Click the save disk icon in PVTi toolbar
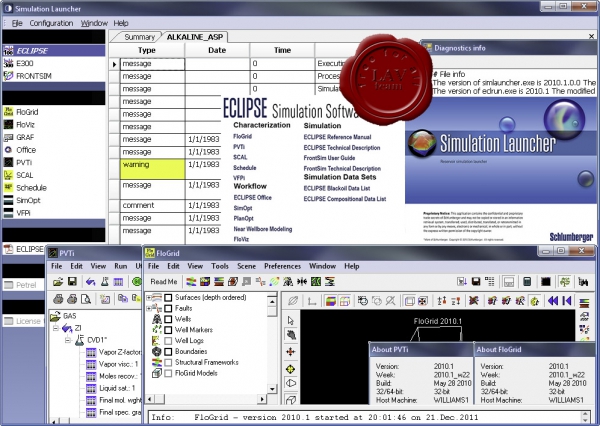This screenshot has height=426, width=600. tap(72, 282)
